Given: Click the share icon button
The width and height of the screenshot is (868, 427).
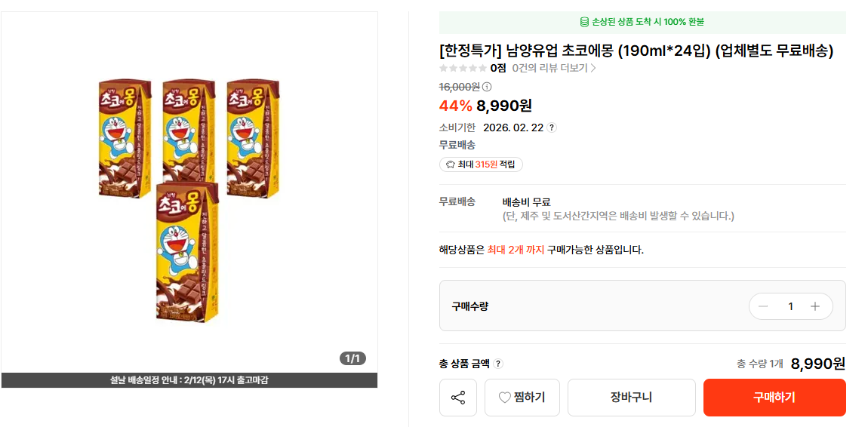Looking at the screenshot, I should coord(458,398).
